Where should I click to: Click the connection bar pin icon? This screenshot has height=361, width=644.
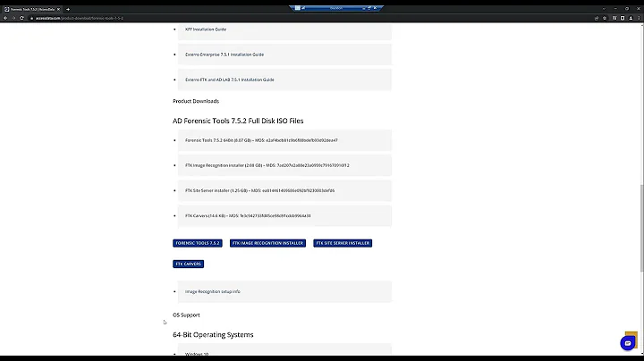coord(297,8)
